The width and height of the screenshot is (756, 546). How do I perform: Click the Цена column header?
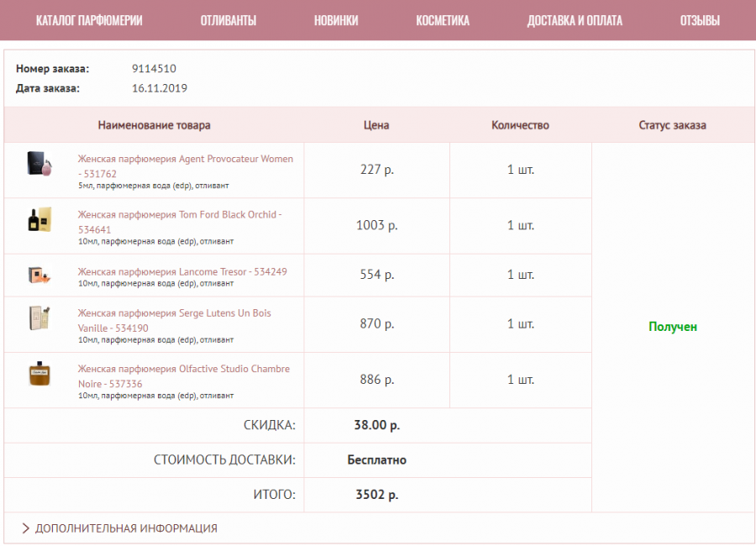coord(376,125)
